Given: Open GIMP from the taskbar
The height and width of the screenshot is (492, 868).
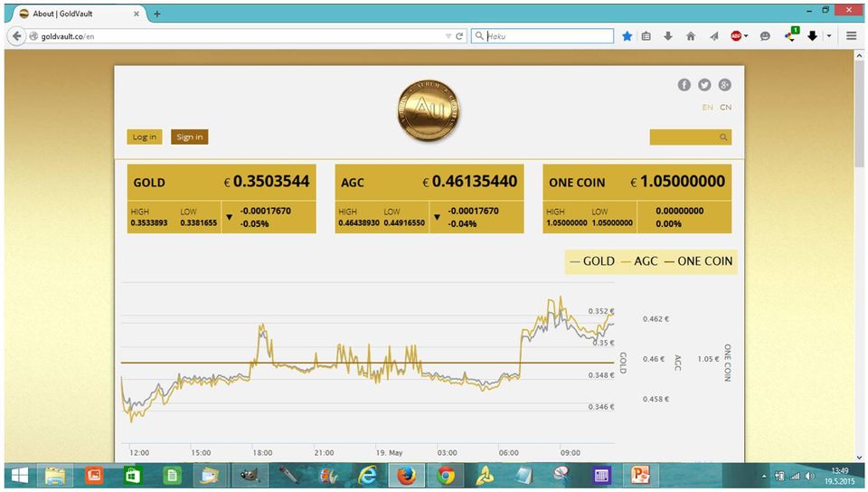Looking at the screenshot, I should (250, 476).
